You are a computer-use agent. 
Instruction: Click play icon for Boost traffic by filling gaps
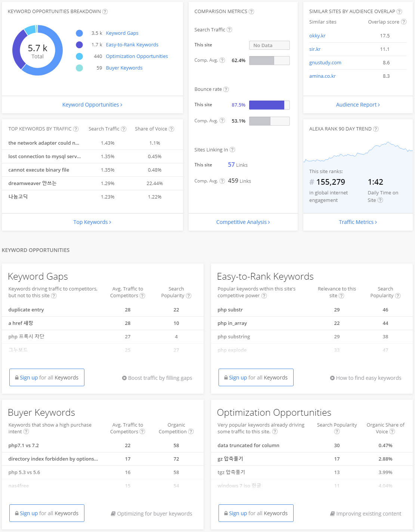(x=124, y=378)
